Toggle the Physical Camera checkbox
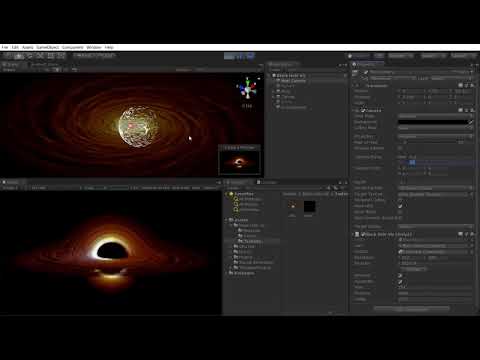Image resolution: width=480 pixels, height=360 pixels. pos(400,148)
